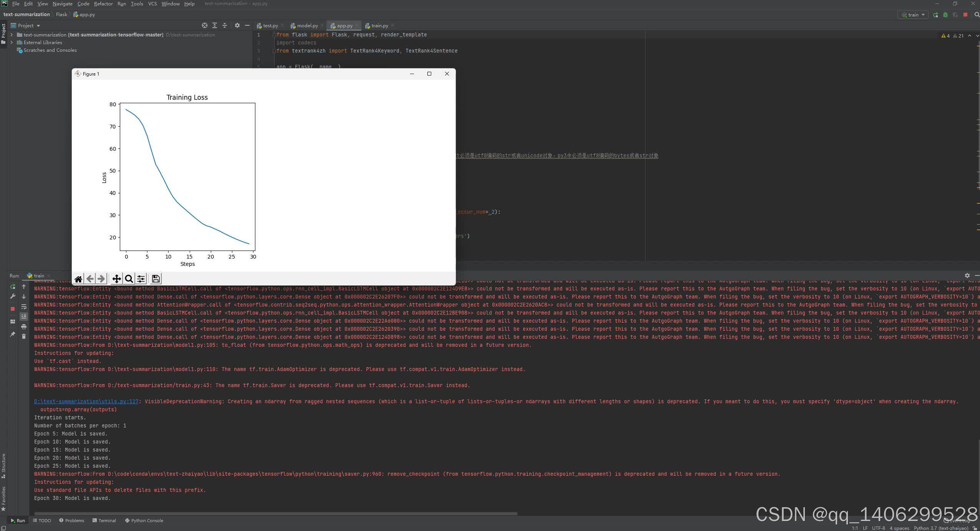
Task: Click the console horizontal scrollbar
Action: click(275, 513)
